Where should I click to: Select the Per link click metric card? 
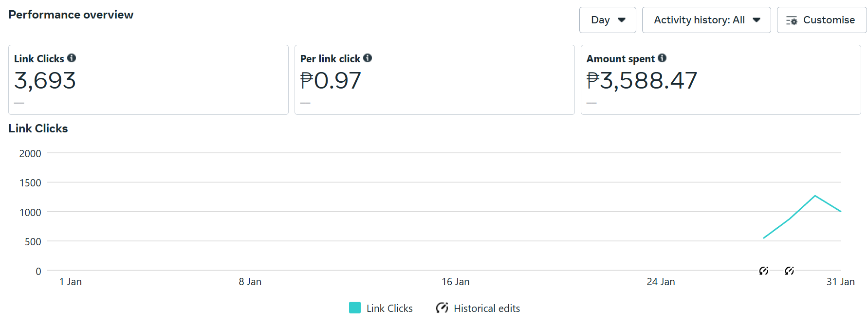[x=435, y=80]
